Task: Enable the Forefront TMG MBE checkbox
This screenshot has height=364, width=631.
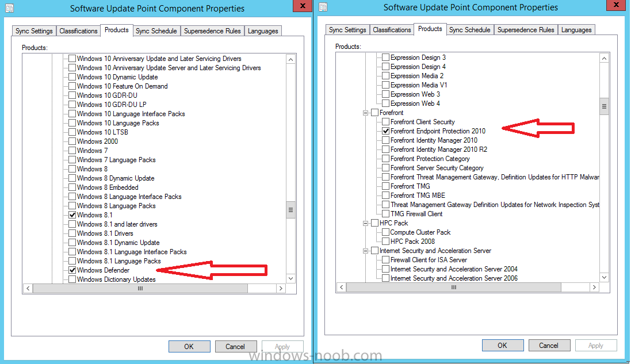Action: pos(386,196)
